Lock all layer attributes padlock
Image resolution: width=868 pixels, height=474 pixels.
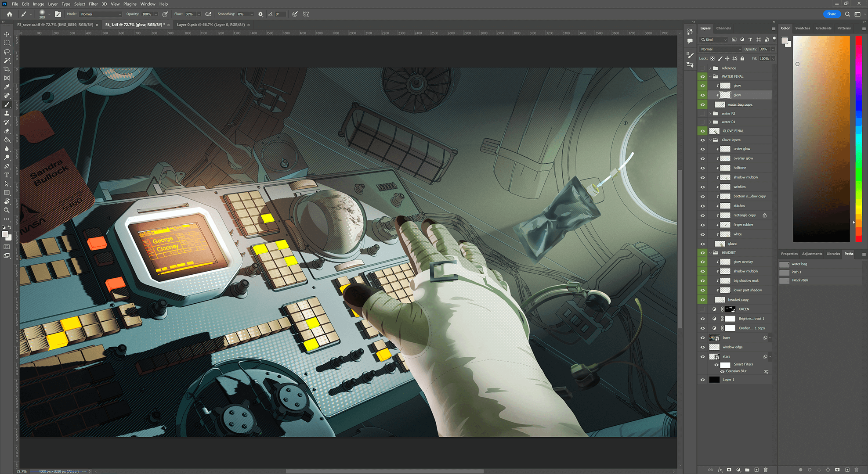point(742,58)
